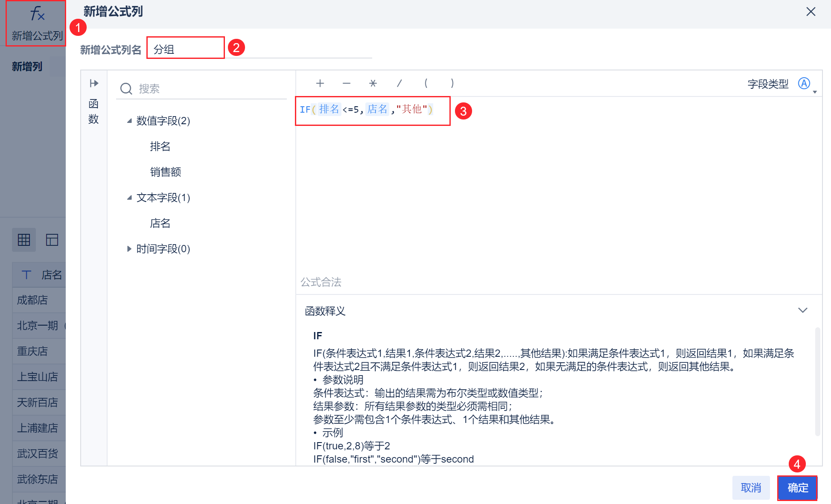Click the 取消 cancel button
The height and width of the screenshot is (504, 831).
point(751,487)
